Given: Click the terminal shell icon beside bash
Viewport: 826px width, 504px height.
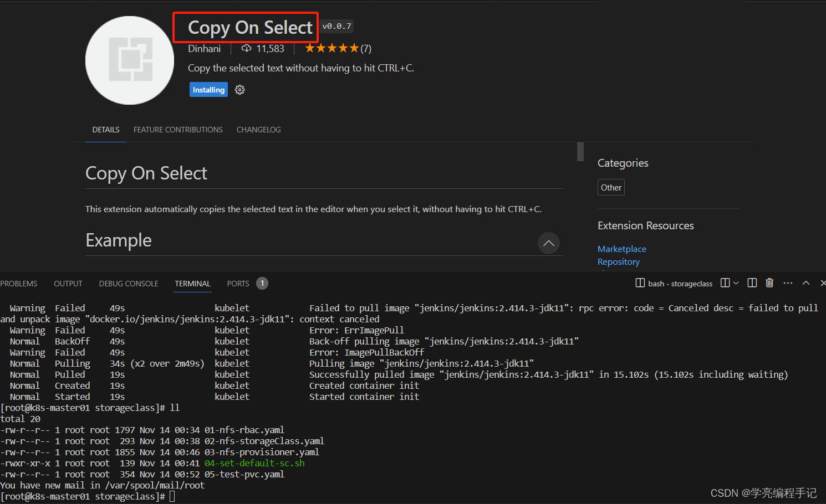Looking at the screenshot, I should point(640,283).
